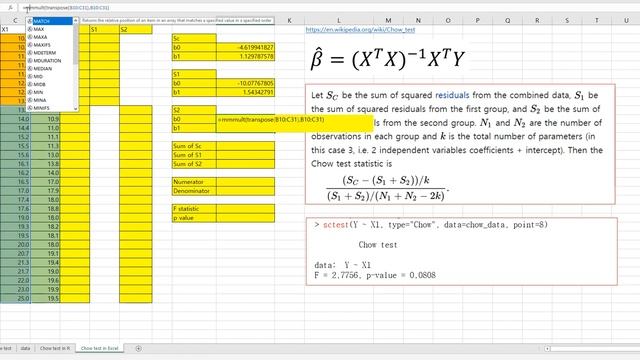Choose MID from the function list
The width and height of the screenshot is (640, 360).
(x=38, y=76)
